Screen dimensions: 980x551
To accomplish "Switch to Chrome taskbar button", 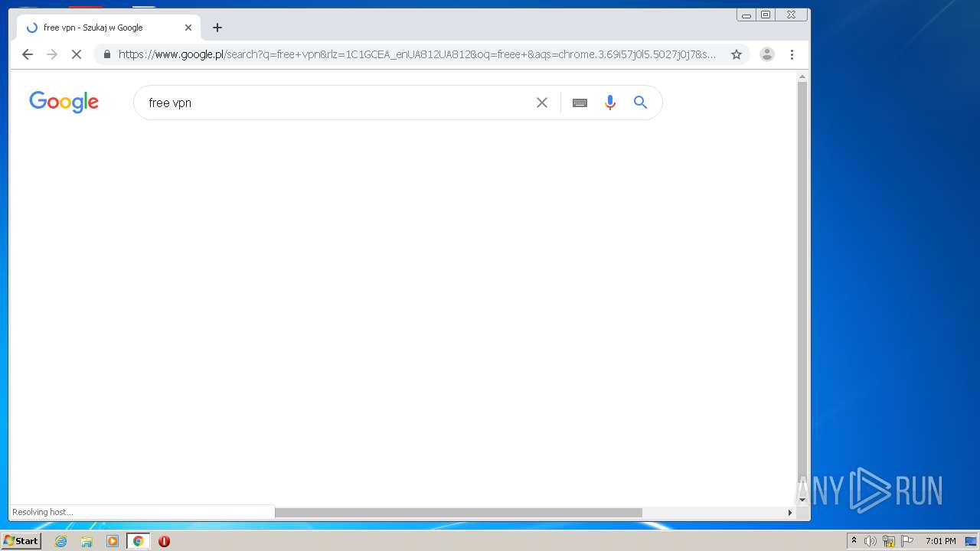I will click(x=139, y=541).
